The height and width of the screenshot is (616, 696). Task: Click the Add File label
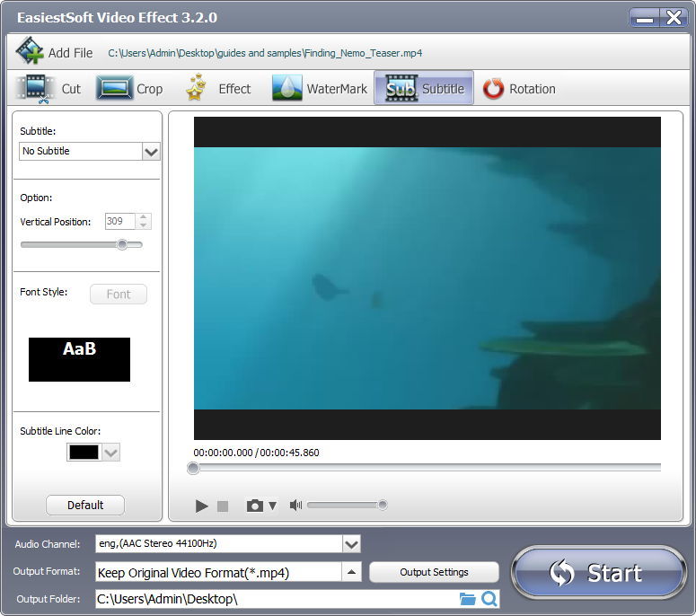pyautogui.click(x=71, y=53)
